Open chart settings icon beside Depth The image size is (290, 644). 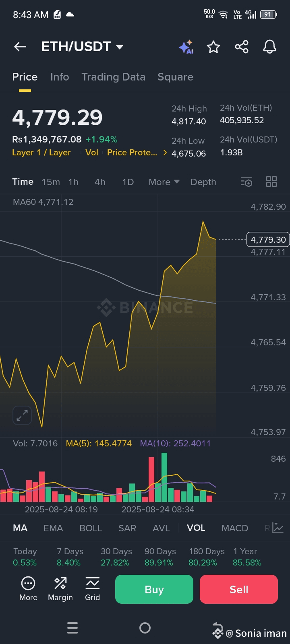pos(246,182)
